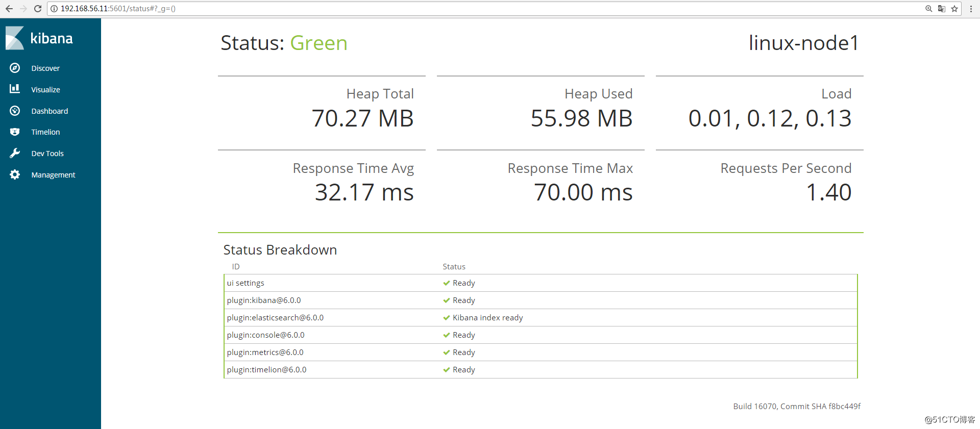Click the green check for ui settings
The height and width of the screenshot is (429, 980).
click(447, 283)
